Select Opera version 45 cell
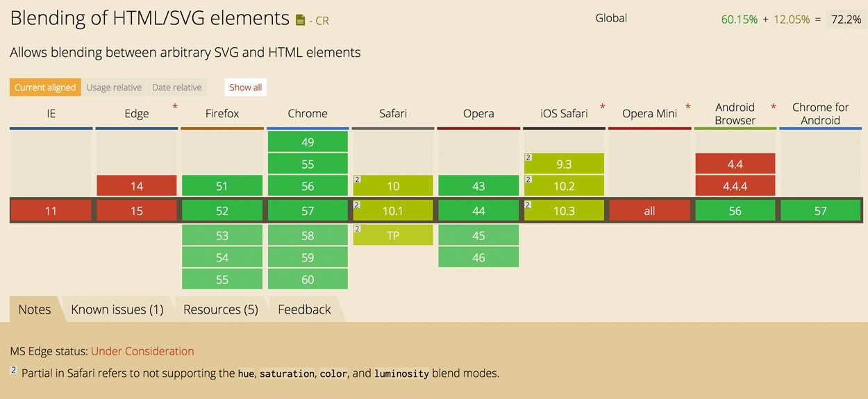This screenshot has width=868, height=399. (478, 235)
